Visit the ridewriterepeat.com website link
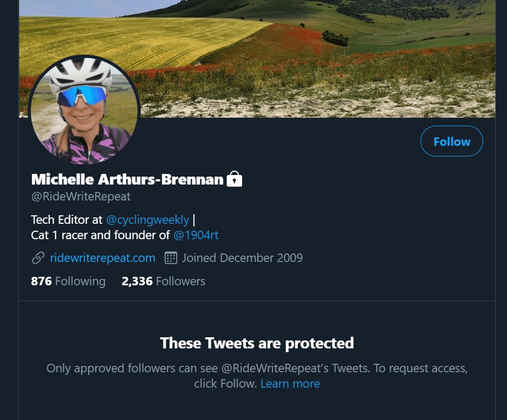 (102, 258)
